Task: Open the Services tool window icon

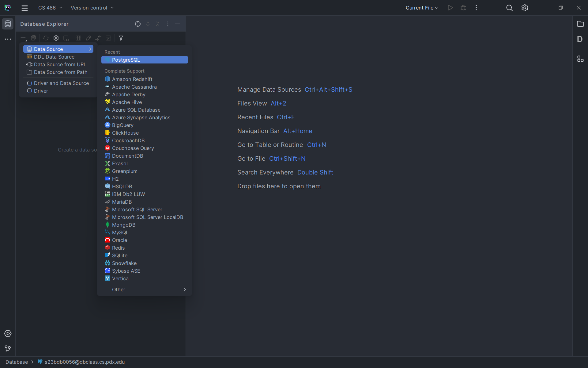Action: [8, 333]
